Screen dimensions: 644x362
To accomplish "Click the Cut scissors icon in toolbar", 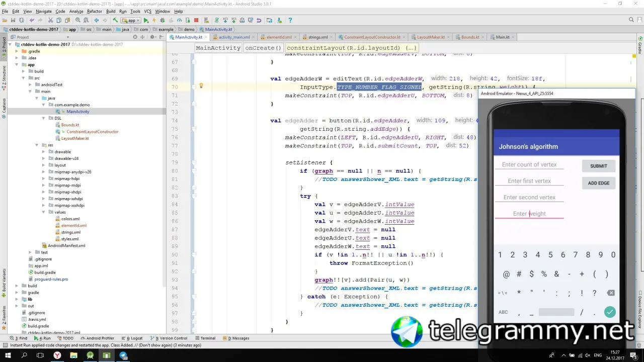I will [x=50, y=21].
